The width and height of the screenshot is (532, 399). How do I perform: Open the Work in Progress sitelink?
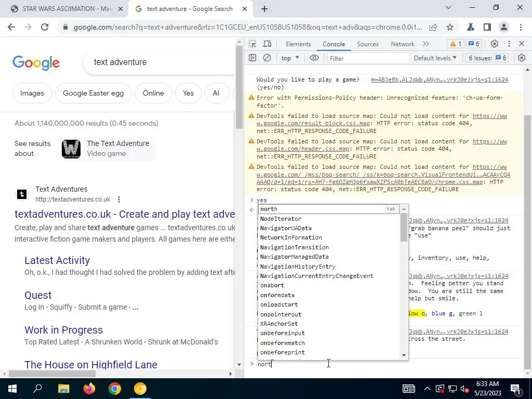click(x=63, y=330)
